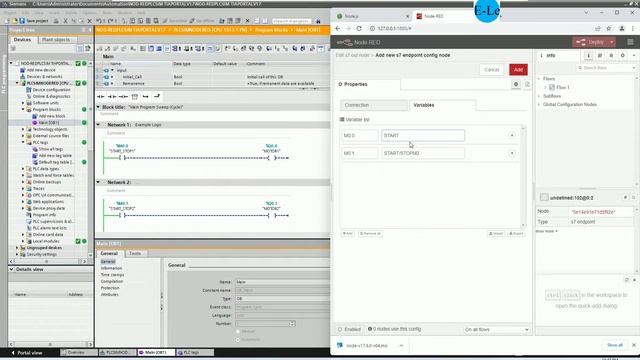The image size is (640, 360).
Task: Open the Texts tab in Main [OB1] properties
Action: (135, 253)
